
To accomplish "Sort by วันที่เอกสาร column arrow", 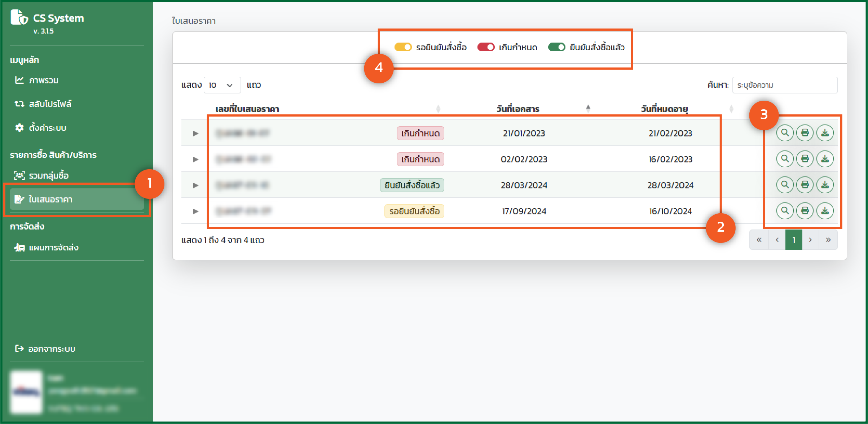I will tap(588, 108).
